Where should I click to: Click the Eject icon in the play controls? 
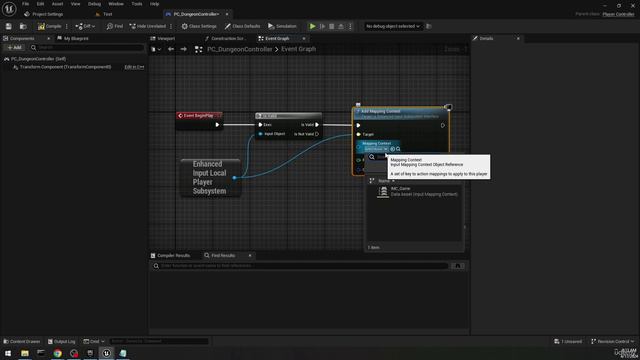pos(341,26)
